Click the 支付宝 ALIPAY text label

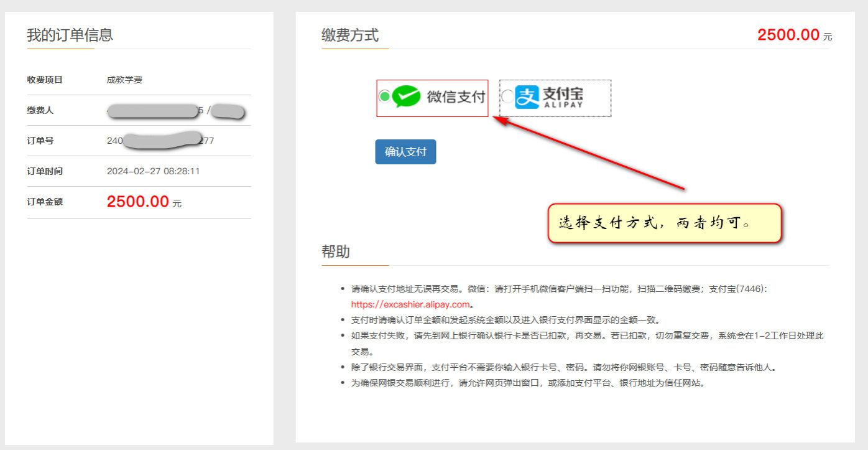563,97
